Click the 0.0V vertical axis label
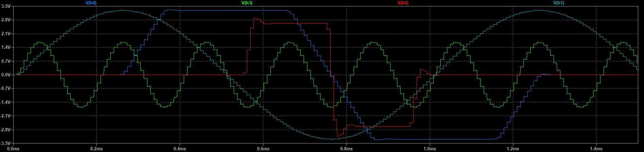 (x=6, y=75)
